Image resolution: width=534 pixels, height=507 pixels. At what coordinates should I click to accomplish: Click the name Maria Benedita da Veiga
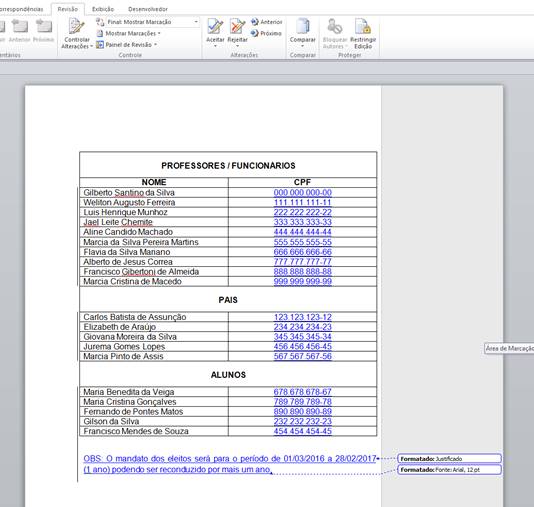[x=129, y=392]
